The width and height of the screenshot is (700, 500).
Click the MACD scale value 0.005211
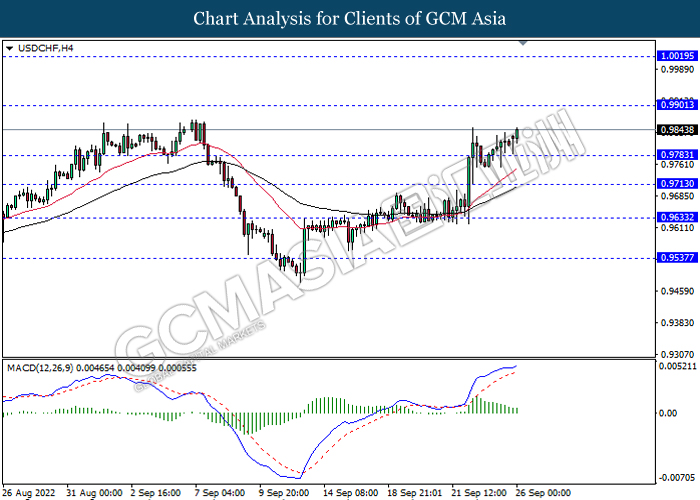(677, 366)
